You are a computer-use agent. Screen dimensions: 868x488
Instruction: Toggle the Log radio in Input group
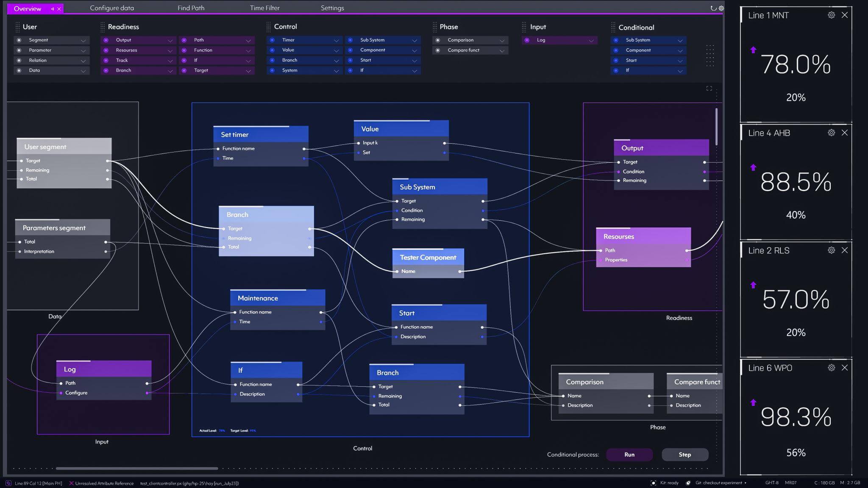pyautogui.click(x=527, y=40)
